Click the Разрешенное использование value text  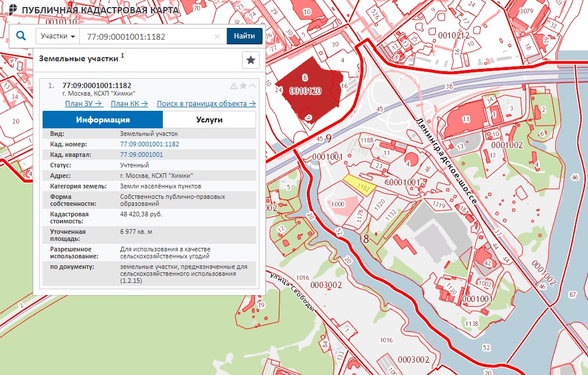point(165,253)
